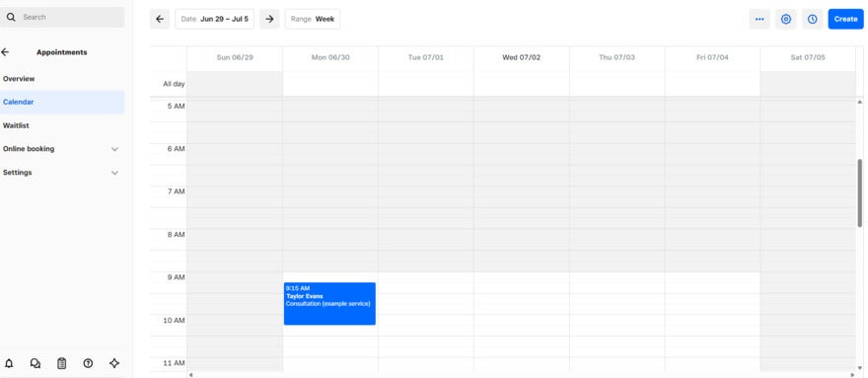Open the sparkle assistant icon
Image resolution: width=868 pixels, height=378 pixels.
(x=114, y=363)
